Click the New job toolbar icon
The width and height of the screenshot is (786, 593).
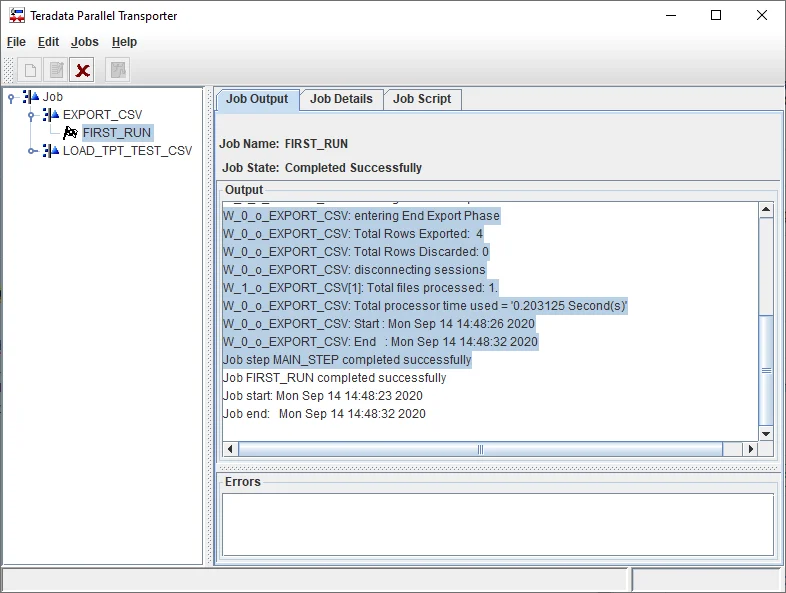click(x=31, y=70)
